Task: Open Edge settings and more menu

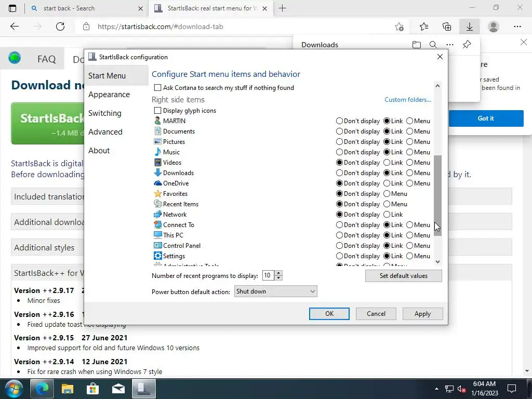Action: pos(517,26)
